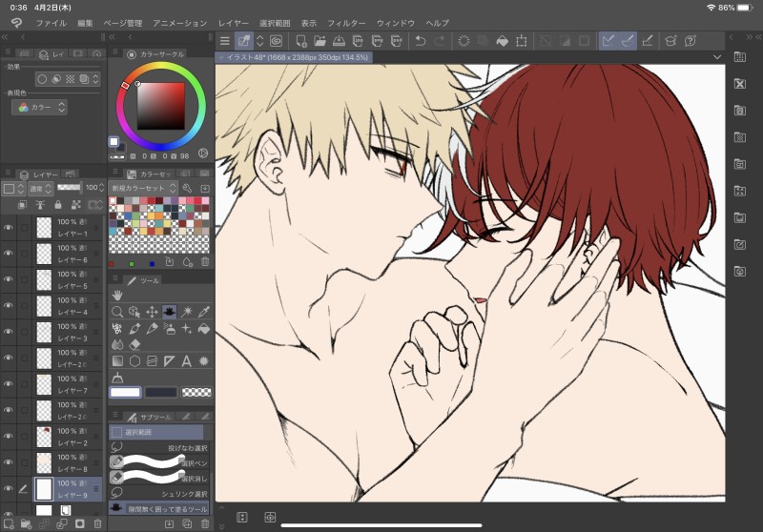The width and height of the screenshot is (763, 532).
Task: Toggle the lock layer icon
Action: (x=58, y=205)
